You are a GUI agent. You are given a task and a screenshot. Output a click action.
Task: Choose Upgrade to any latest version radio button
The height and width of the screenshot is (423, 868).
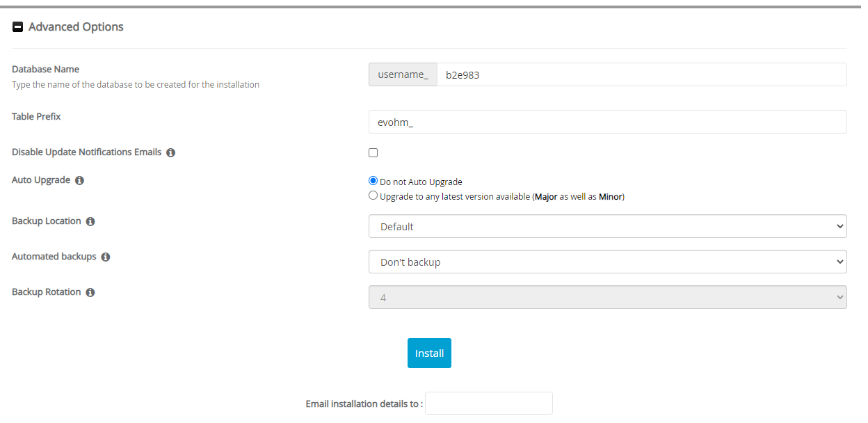[373, 196]
